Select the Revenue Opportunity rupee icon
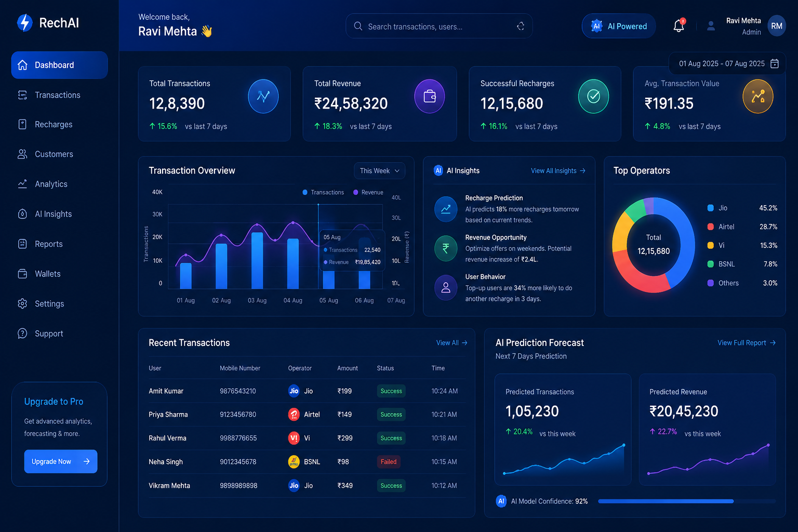798x532 pixels. 446,248
